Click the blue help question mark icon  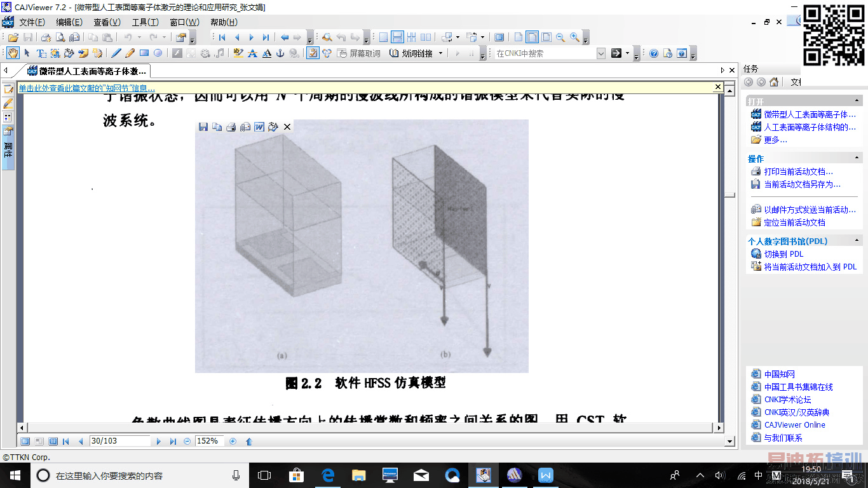point(653,53)
